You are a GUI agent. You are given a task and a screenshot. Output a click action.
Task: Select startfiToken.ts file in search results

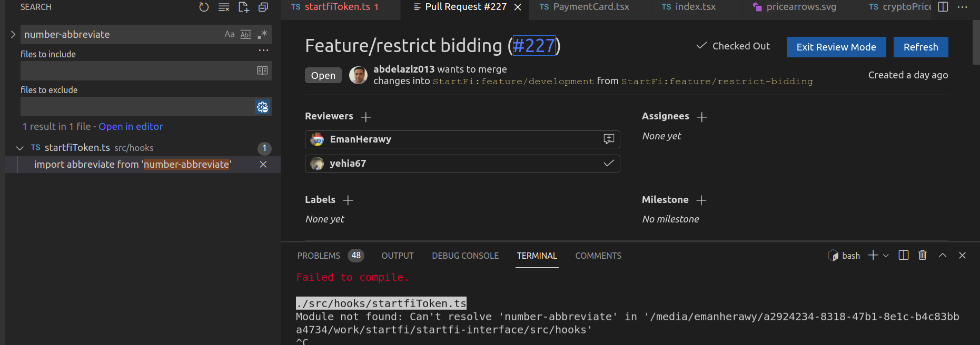77,148
